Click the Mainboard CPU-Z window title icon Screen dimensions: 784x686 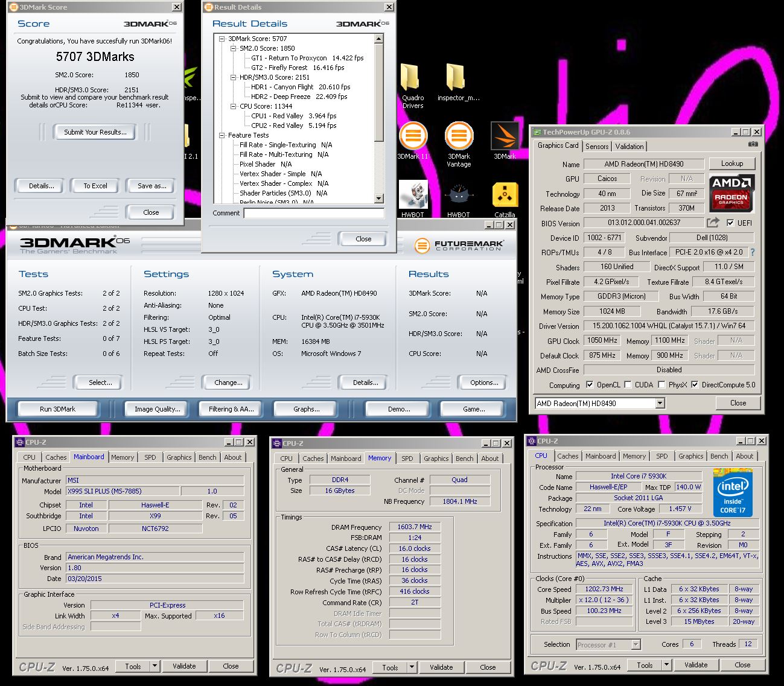click(20, 442)
